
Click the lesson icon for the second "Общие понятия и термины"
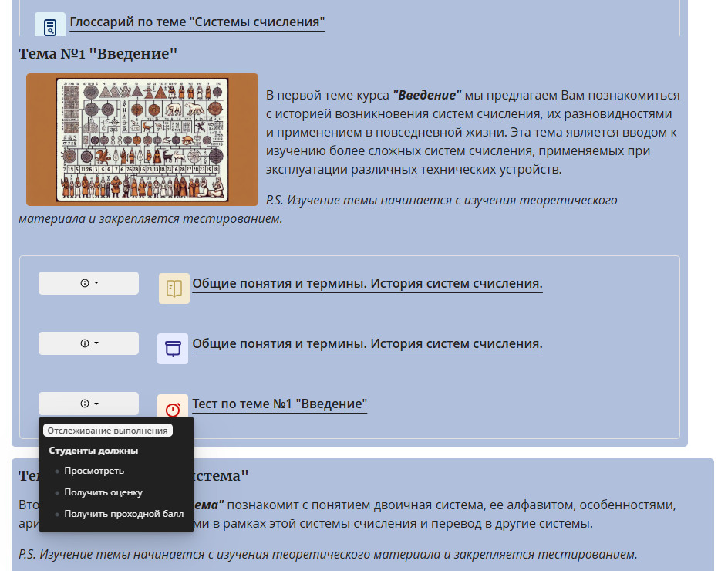[x=173, y=349]
